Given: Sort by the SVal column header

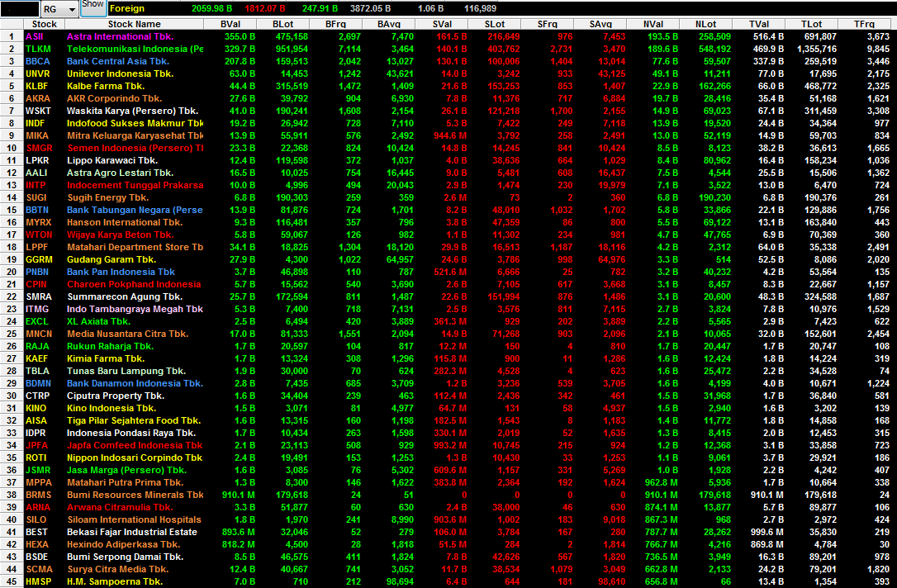Looking at the screenshot, I should click(442, 24).
